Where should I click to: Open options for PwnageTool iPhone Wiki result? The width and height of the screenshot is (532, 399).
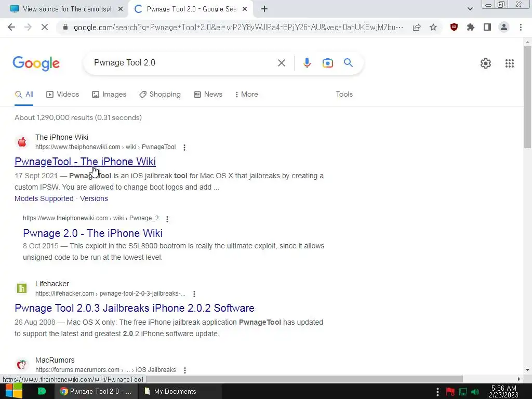(x=184, y=147)
